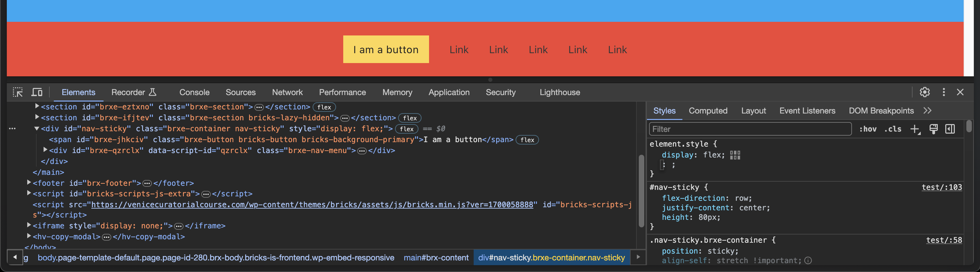Image resolution: width=980 pixels, height=272 pixels.
Task: Click the new style rule plus icon
Action: tap(915, 129)
